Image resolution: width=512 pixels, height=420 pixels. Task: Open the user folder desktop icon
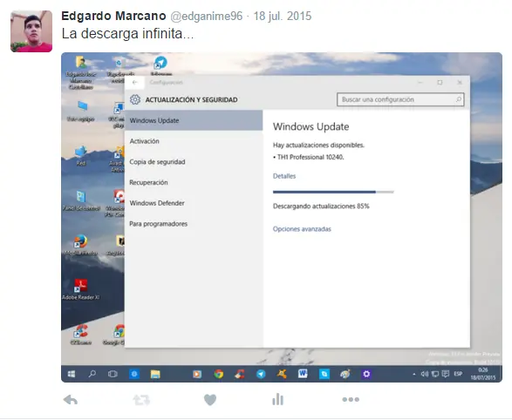click(x=80, y=72)
